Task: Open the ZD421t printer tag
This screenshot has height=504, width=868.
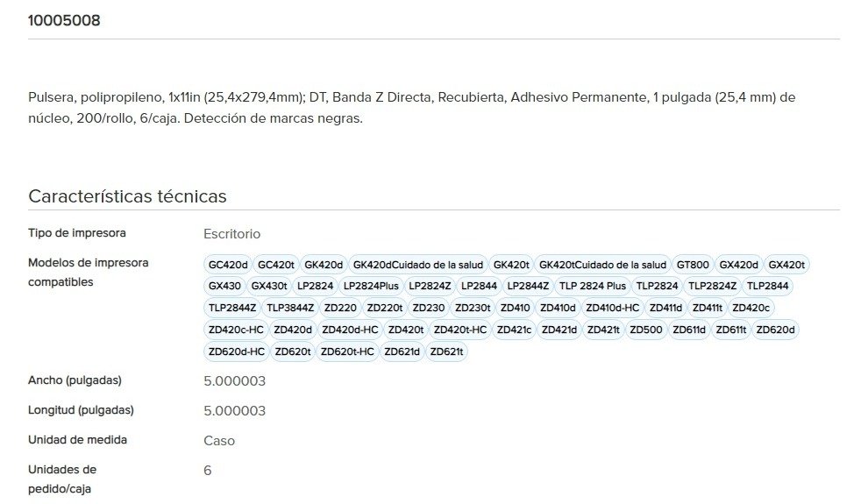Action: click(x=603, y=330)
